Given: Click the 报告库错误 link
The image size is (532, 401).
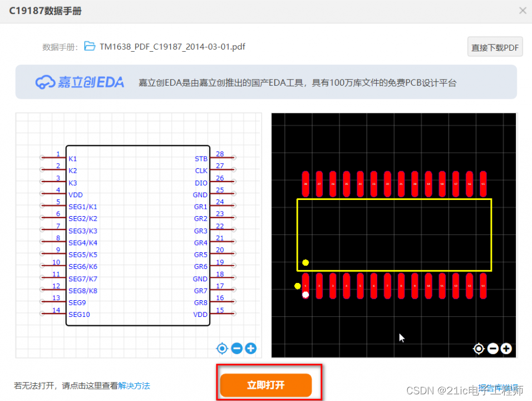Looking at the screenshot, I should coord(499,387).
